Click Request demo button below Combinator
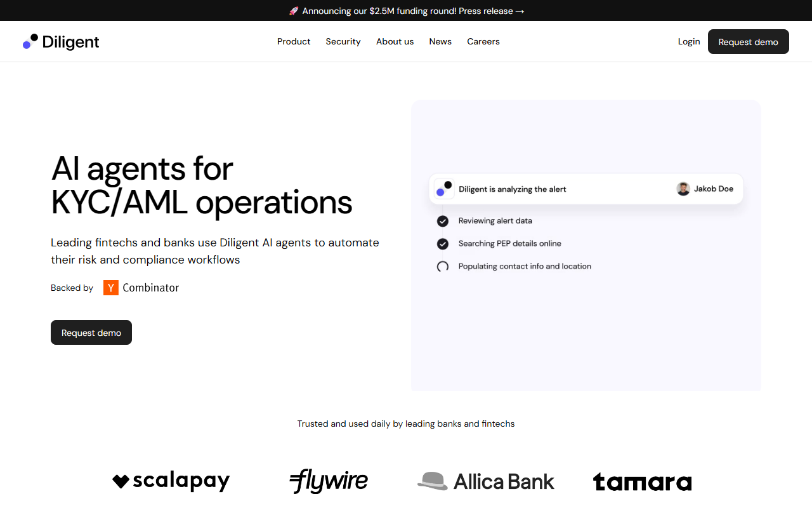Screen dimensions: 812x508 91,333
